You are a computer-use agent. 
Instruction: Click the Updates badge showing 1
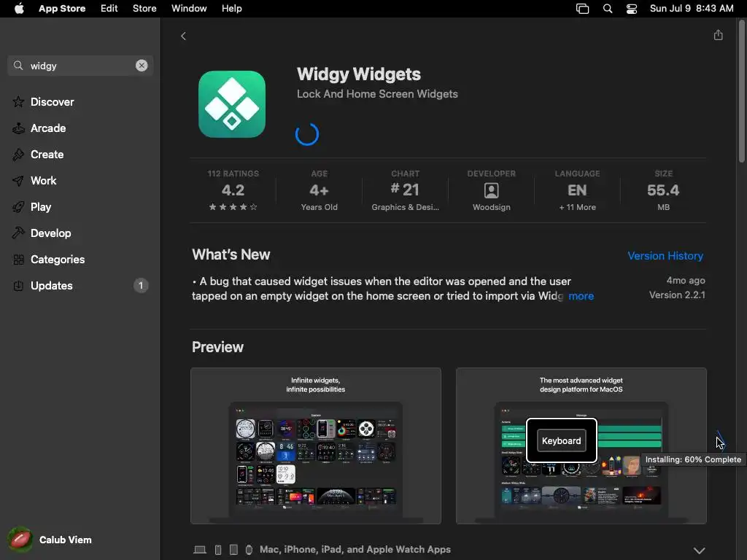pyautogui.click(x=141, y=285)
